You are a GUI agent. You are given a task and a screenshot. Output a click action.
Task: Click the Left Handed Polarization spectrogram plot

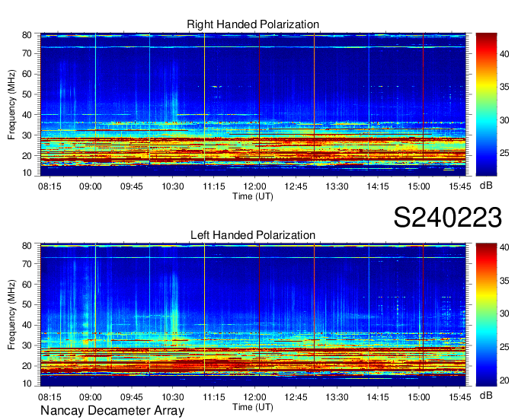253,315
